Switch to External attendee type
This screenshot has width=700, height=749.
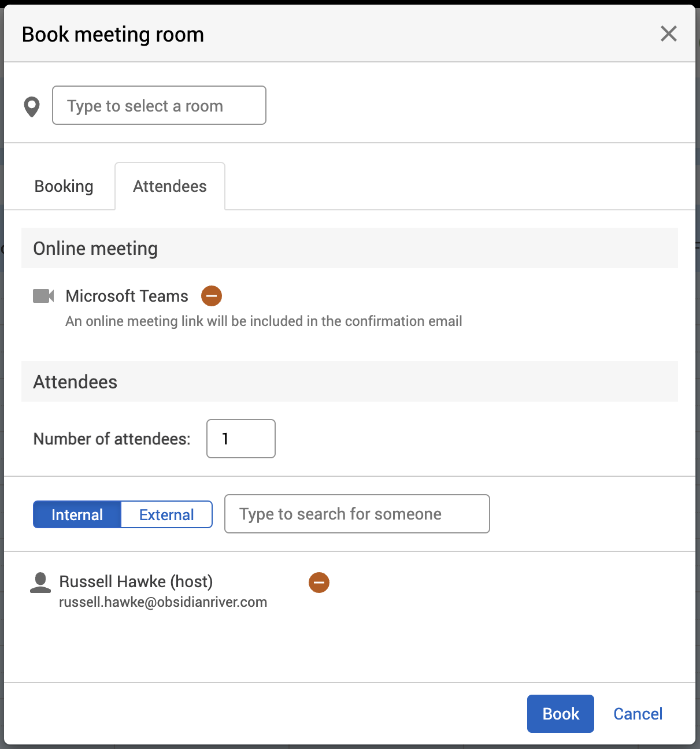[166, 514]
